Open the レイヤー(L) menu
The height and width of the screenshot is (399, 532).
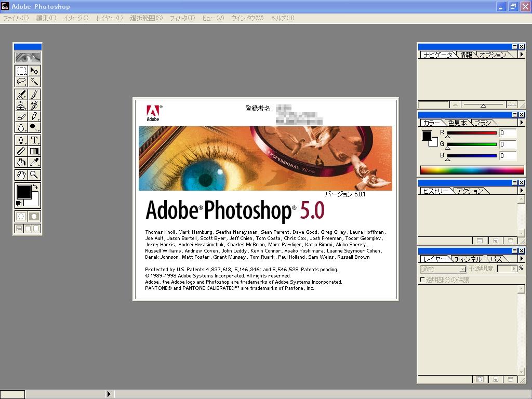tap(109, 18)
